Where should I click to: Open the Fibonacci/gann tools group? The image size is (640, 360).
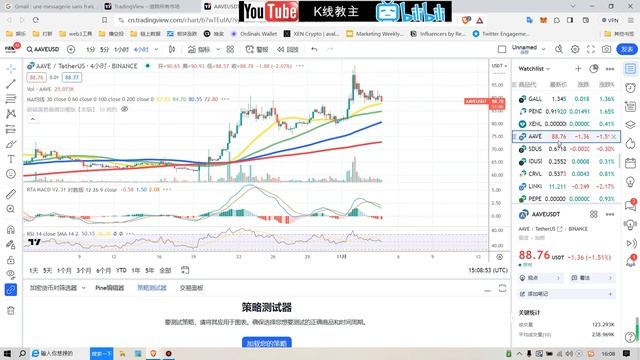point(11,99)
